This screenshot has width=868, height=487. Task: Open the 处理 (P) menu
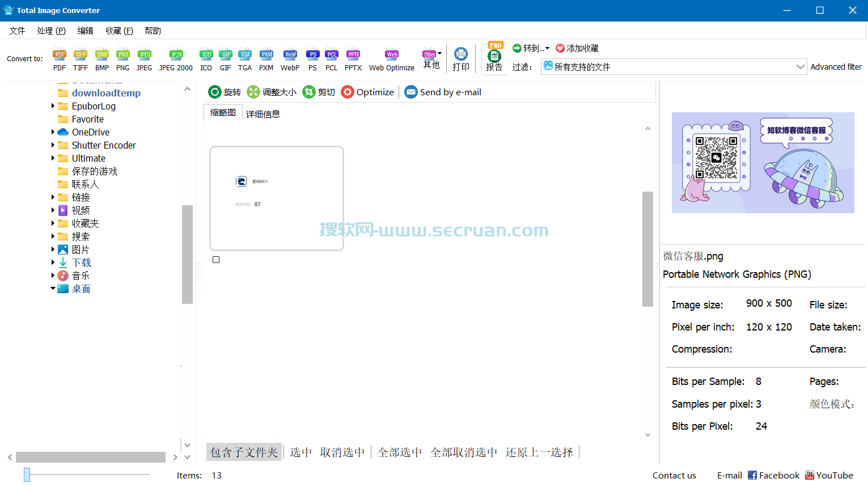[x=52, y=31]
